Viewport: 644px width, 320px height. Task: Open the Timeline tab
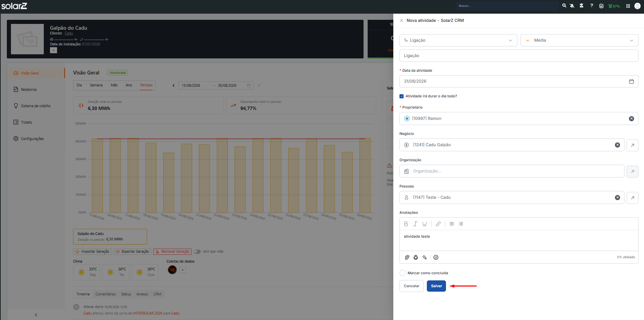coord(83,294)
